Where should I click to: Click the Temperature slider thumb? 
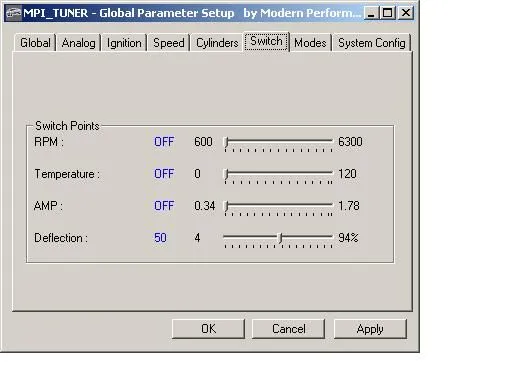coord(226,174)
